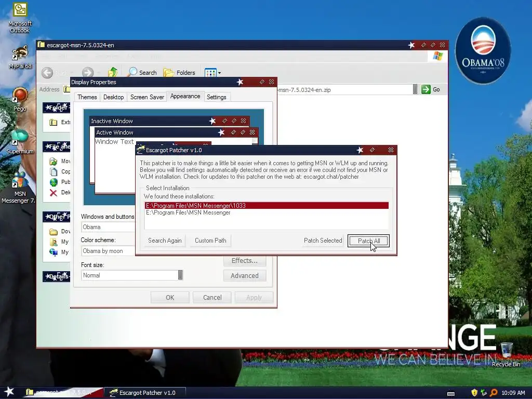Image resolution: width=532 pixels, height=399 pixels.
Task: Click the Publish to Web task icon
Action: 54,182
